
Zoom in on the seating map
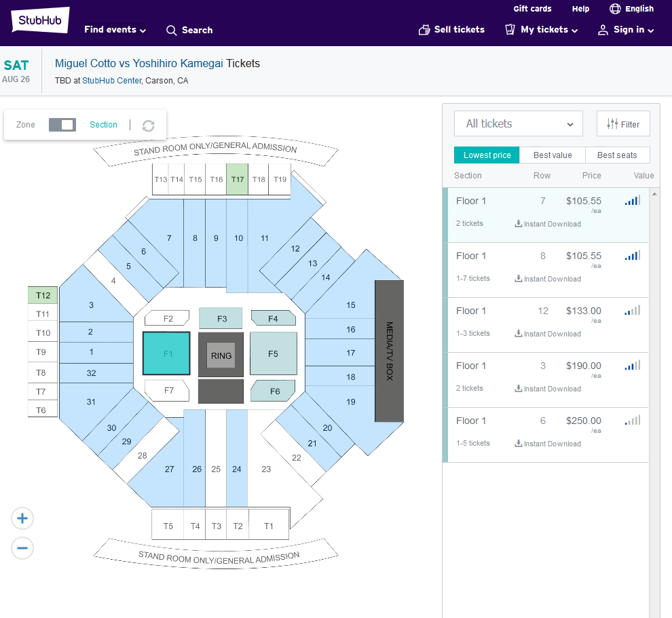[x=22, y=519]
